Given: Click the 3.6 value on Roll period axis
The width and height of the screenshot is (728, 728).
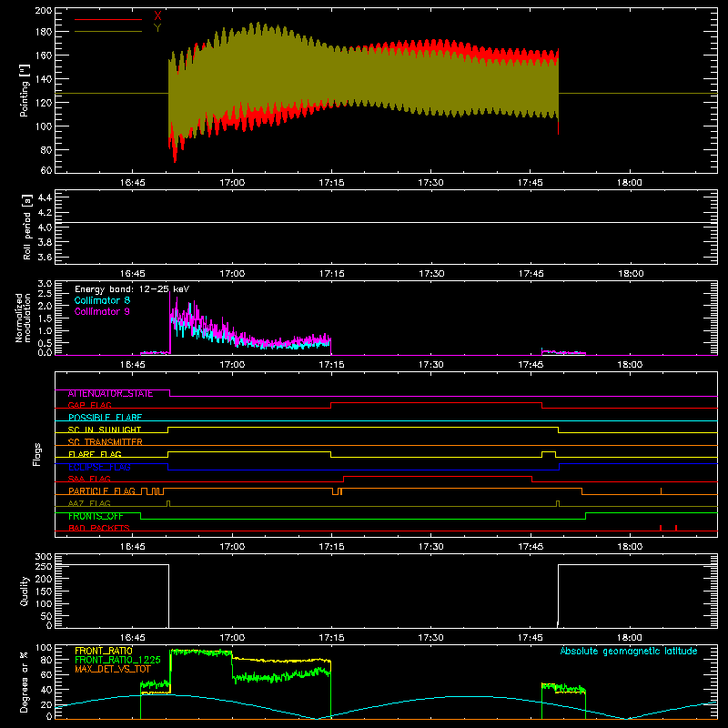Looking at the screenshot, I should [45, 257].
